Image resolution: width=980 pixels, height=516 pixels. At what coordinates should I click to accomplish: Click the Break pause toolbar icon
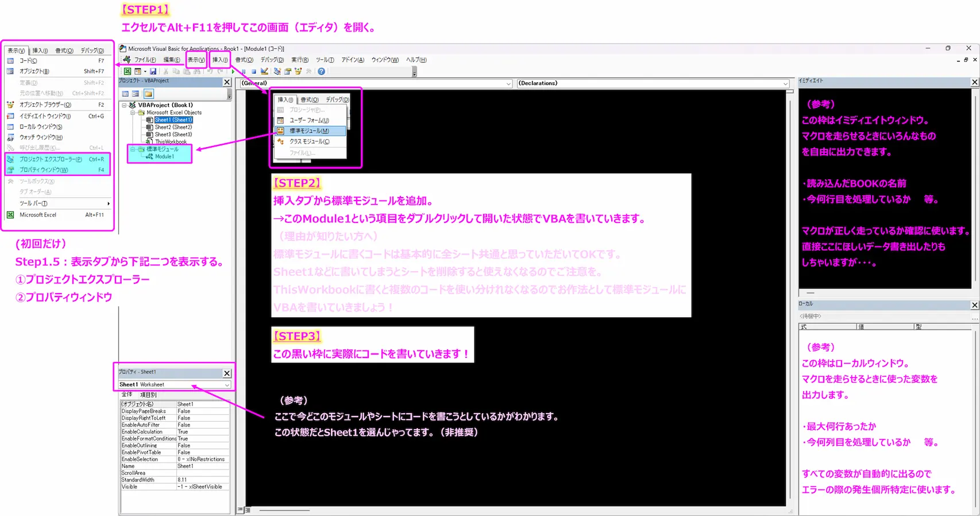[x=244, y=71]
